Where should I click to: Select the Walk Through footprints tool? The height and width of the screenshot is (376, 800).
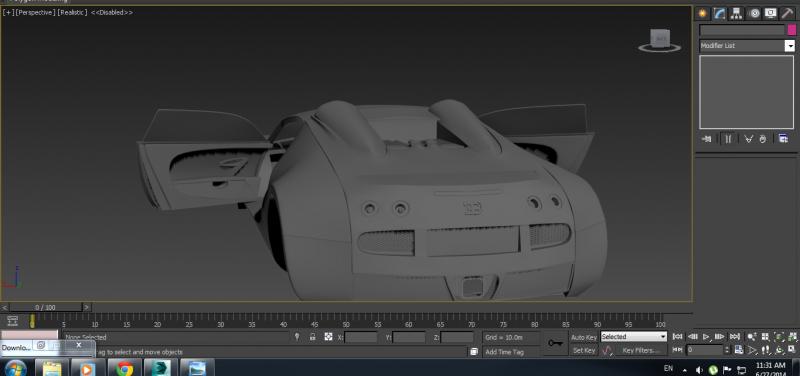765,350
